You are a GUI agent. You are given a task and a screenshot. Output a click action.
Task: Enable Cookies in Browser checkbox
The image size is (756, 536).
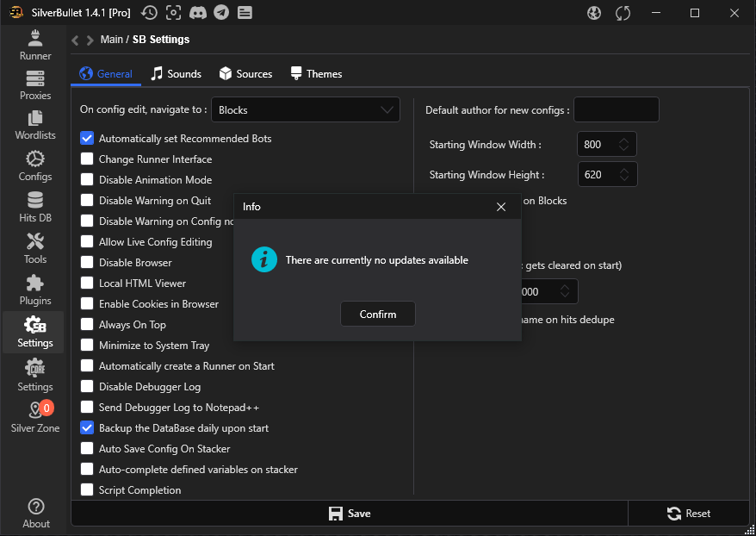pyautogui.click(x=87, y=304)
